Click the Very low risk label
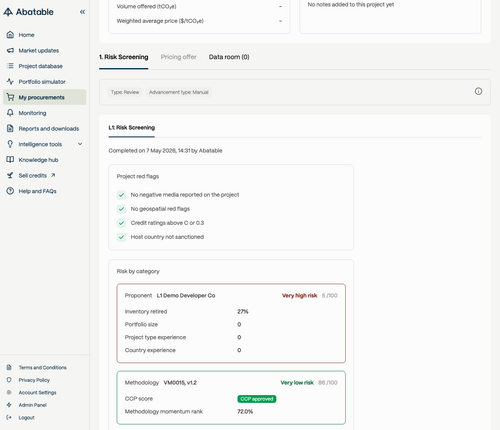 coord(297,383)
